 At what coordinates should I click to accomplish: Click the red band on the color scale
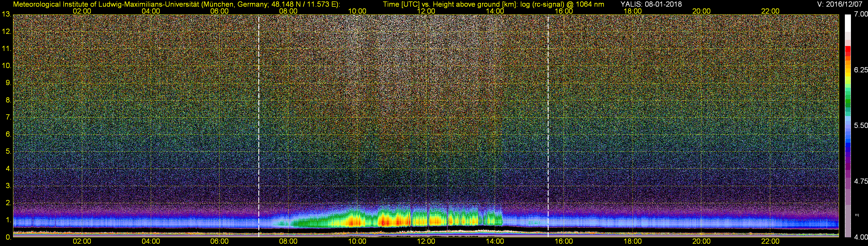click(847, 51)
